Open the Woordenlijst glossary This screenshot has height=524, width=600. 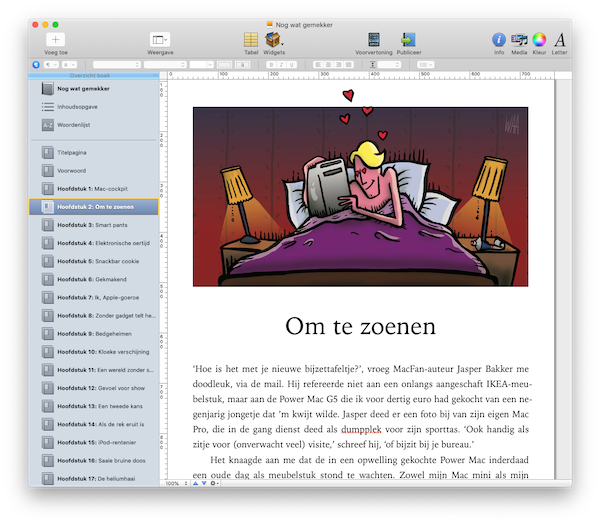[93, 125]
